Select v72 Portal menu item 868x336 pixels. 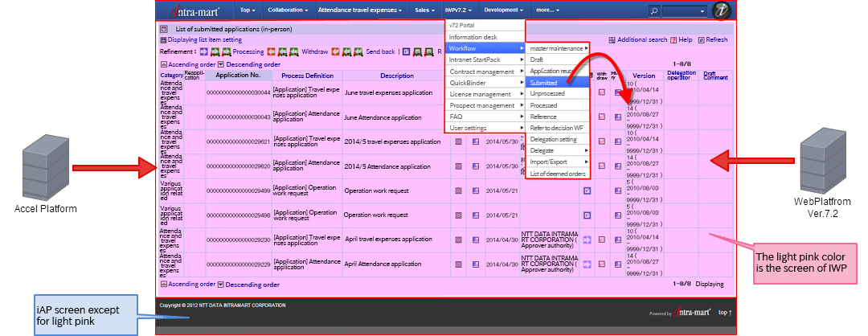tap(485, 26)
